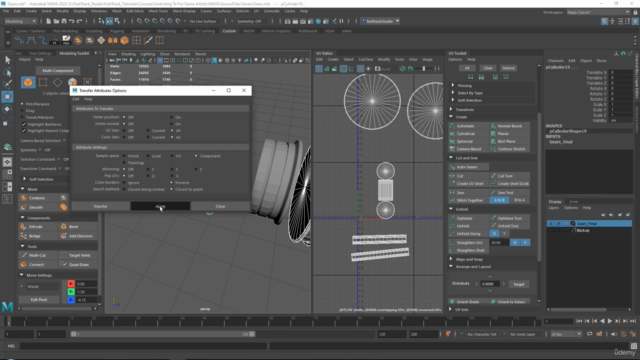Toggle Highlight Backfaces checkbox

[x=24, y=124]
